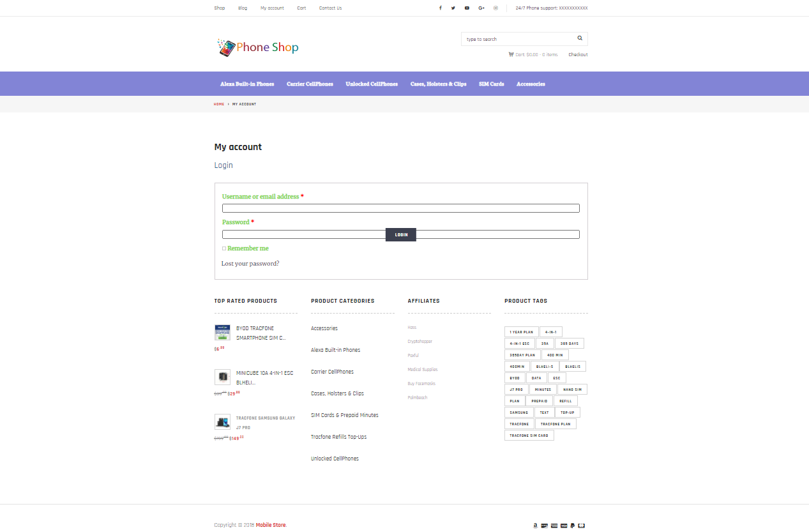This screenshot has height=532, width=809.
Task: Click the shopping cart icon
Action: (511, 54)
